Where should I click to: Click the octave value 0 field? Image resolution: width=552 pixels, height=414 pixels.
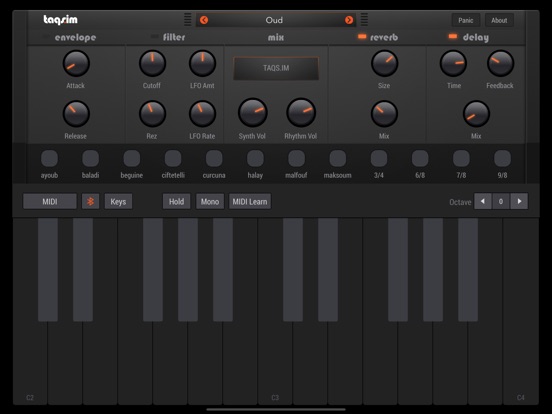(501, 201)
